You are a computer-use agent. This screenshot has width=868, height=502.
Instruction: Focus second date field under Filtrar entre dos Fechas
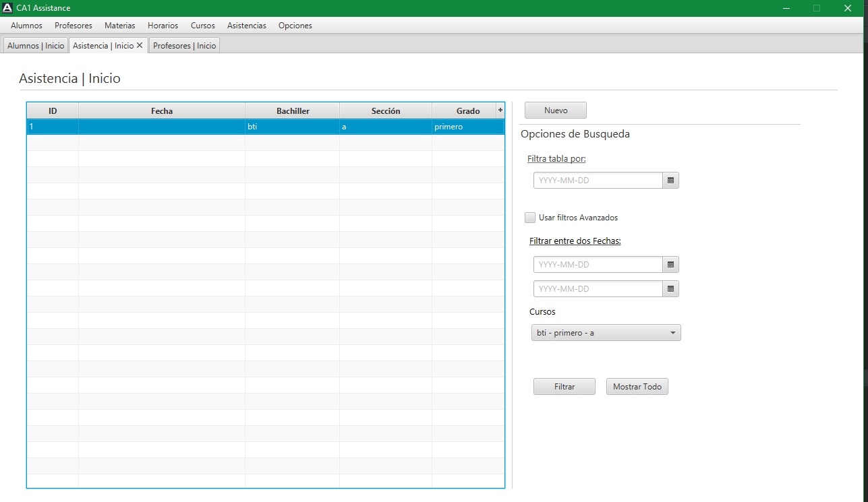coord(598,289)
